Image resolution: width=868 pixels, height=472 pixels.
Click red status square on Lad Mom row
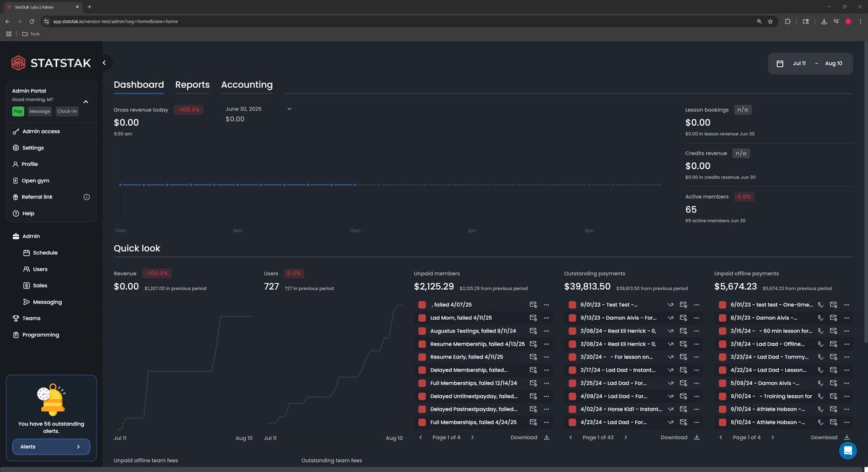coord(422,318)
